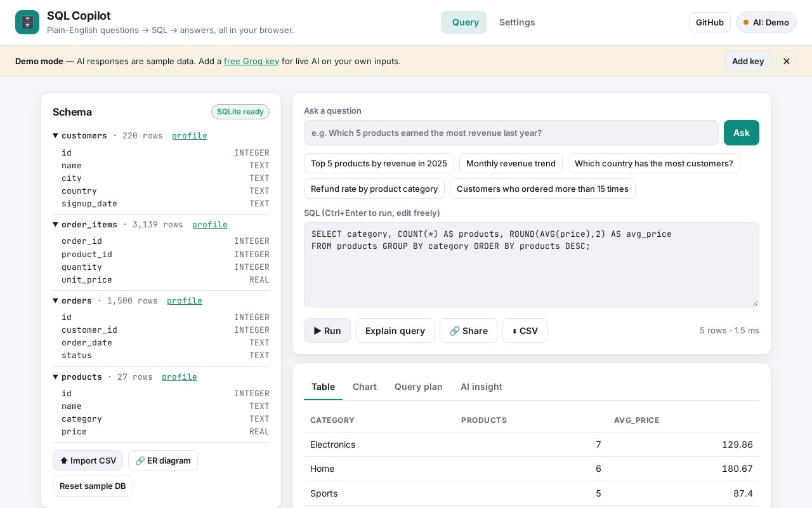Choose 'Which country has the most customers?' suggestion
Image resolution: width=812 pixels, height=508 pixels.
(x=654, y=163)
